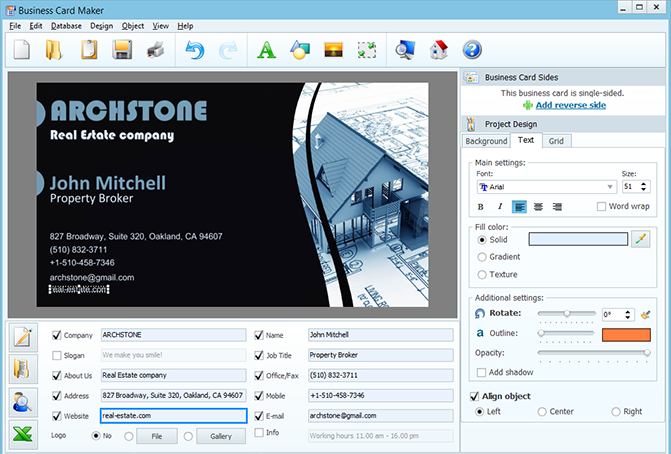Redo the last undone action
671x454 pixels.
tap(228, 50)
